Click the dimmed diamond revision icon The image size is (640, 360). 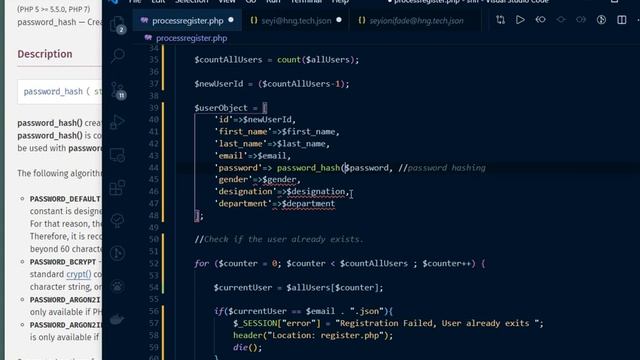(561, 20)
